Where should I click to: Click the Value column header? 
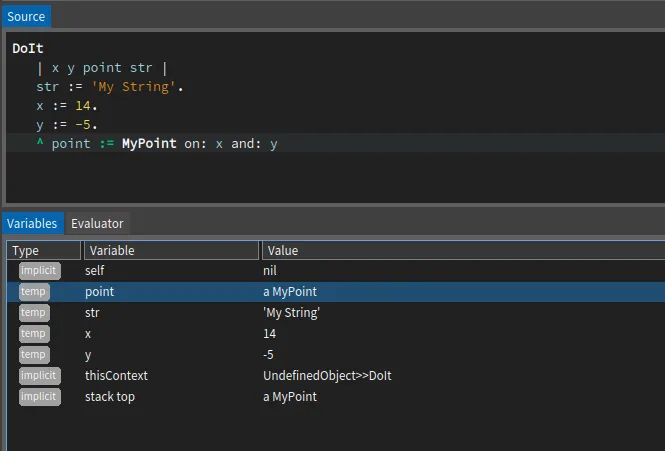(460, 250)
